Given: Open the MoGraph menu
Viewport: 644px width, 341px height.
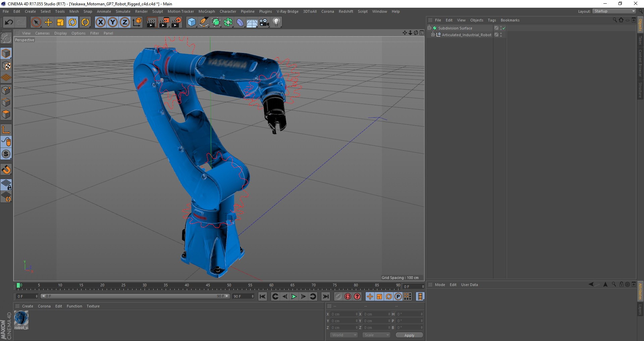Looking at the screenshot, I should (x=207, y=11).
